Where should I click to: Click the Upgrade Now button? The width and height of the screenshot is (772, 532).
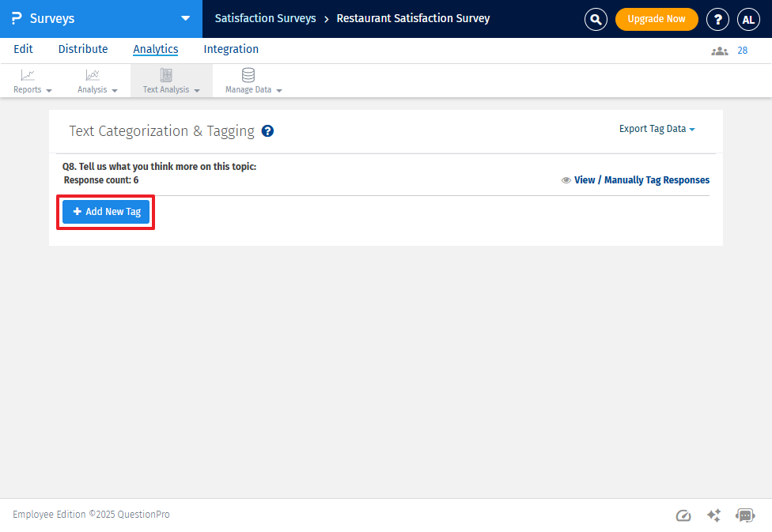tap(657, 19)
